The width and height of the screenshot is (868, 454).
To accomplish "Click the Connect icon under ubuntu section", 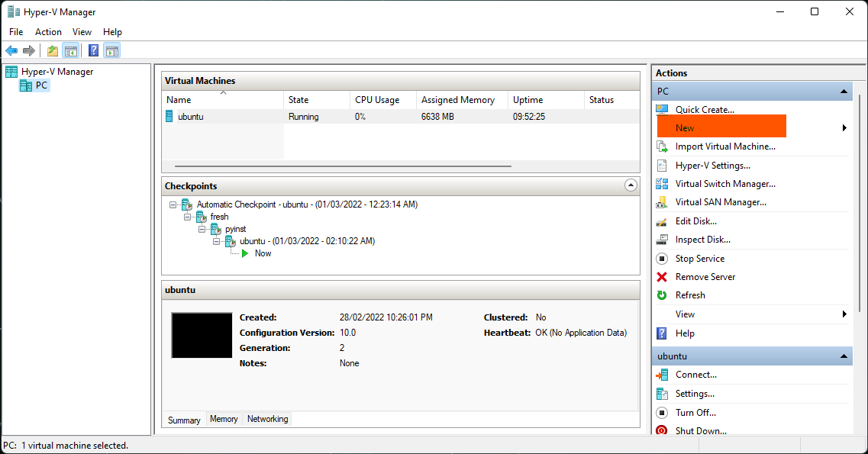I will (661, 375).
